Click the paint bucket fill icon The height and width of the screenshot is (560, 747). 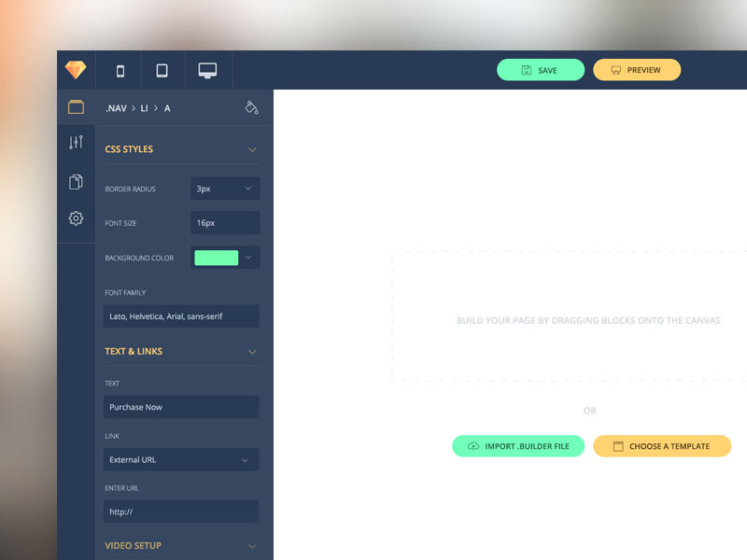tap(252, 107)
